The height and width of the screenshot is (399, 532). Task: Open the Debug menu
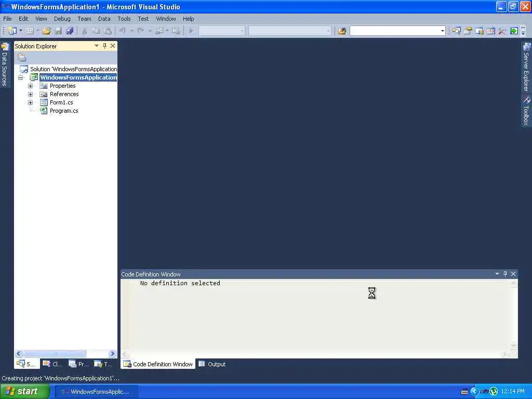click(62, 19)
